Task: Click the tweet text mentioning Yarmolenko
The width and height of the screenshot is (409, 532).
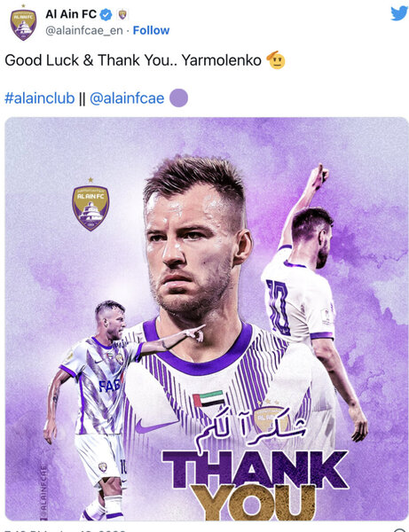Action: pos(133,60)
